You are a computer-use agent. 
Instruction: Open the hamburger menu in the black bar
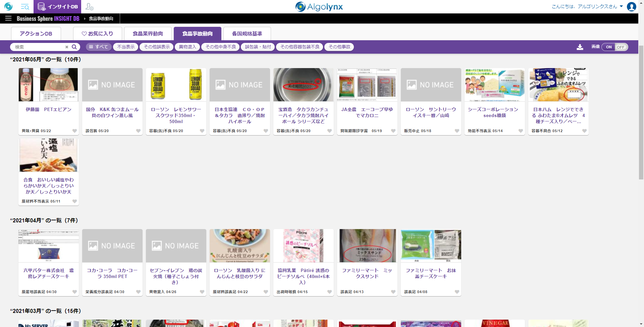click(8, 18)
